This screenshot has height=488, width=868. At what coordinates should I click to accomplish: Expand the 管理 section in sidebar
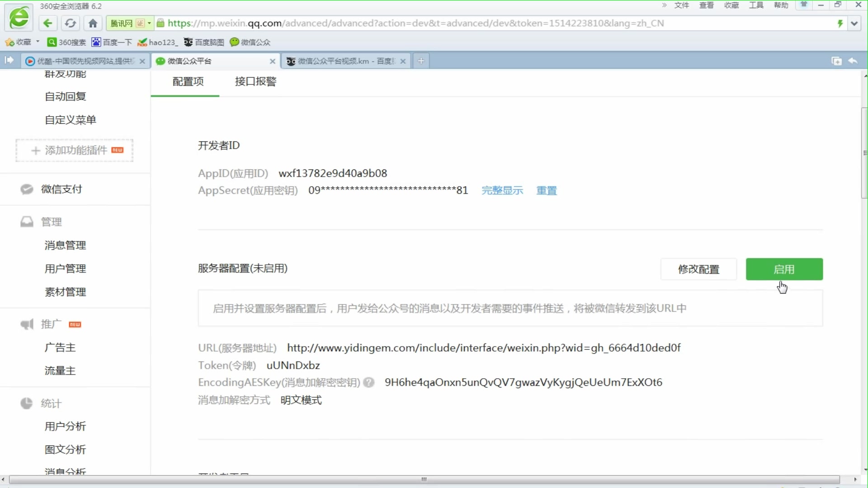51,221
